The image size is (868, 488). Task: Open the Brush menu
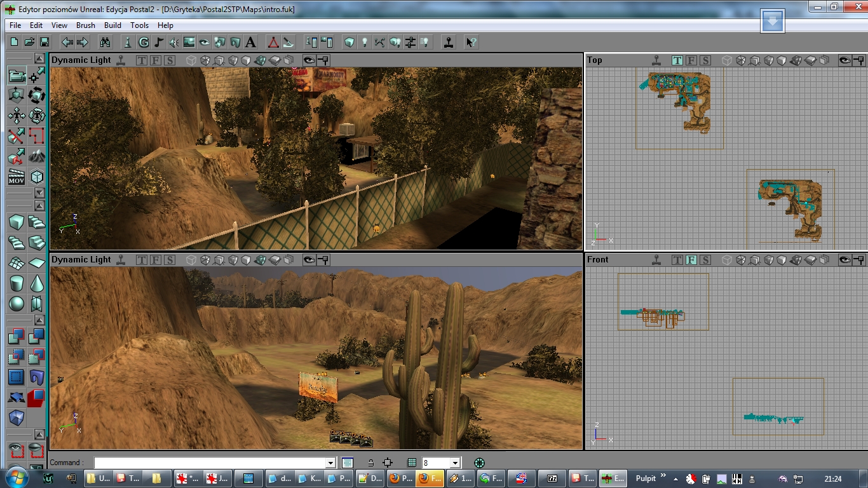click(x=86, y=25)
